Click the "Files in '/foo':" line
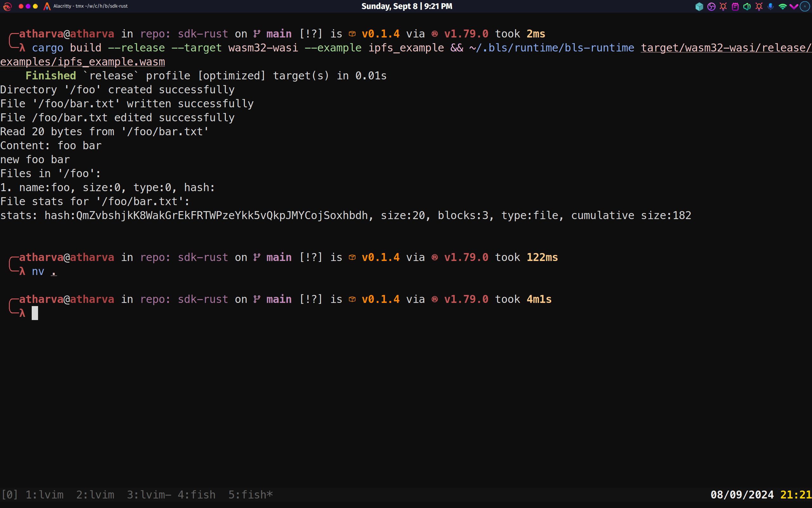 point(51,173)
